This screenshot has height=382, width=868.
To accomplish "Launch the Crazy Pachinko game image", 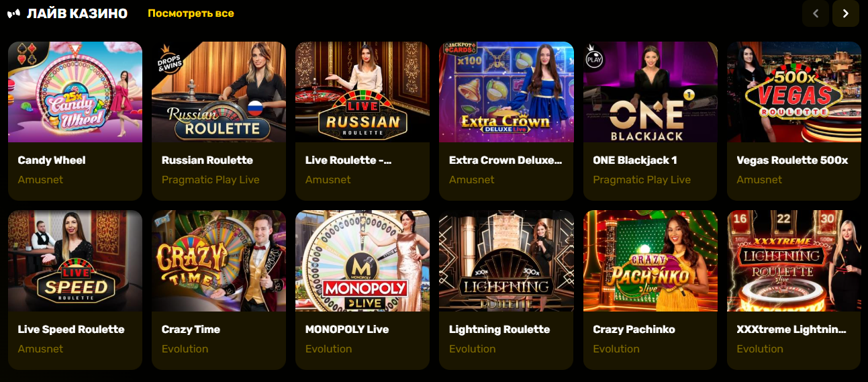I will pos(650,261).
